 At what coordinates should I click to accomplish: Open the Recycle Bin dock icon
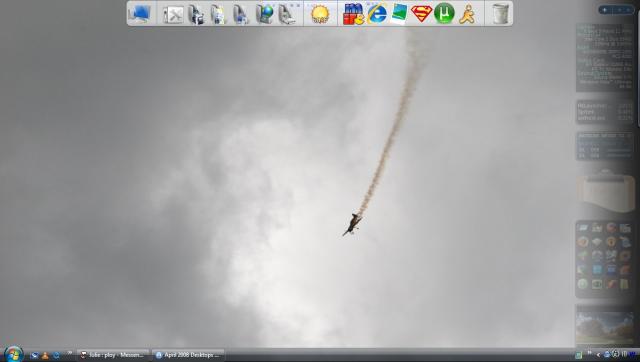(500, 14)
